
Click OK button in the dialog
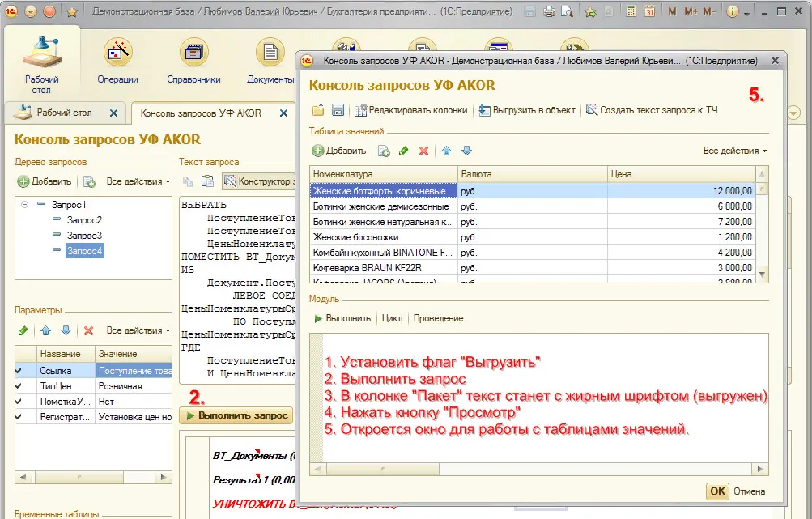click(716, 491)
